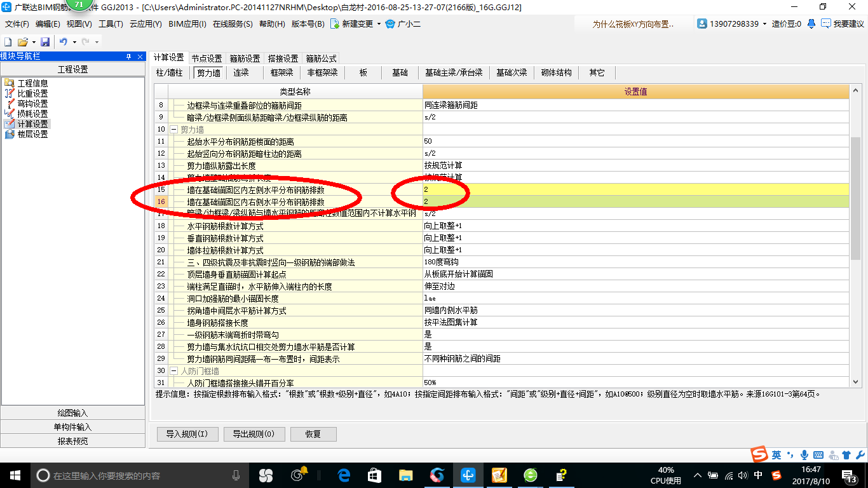Click the Windows Start button
The height and width of the screenshot is (488, 868).
click(15, 475)
